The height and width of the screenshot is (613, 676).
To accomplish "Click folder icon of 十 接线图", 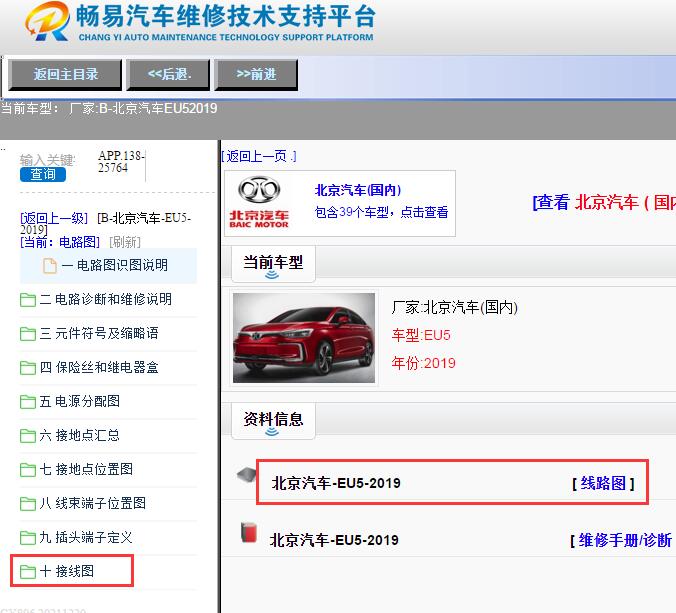I will 28,572.
